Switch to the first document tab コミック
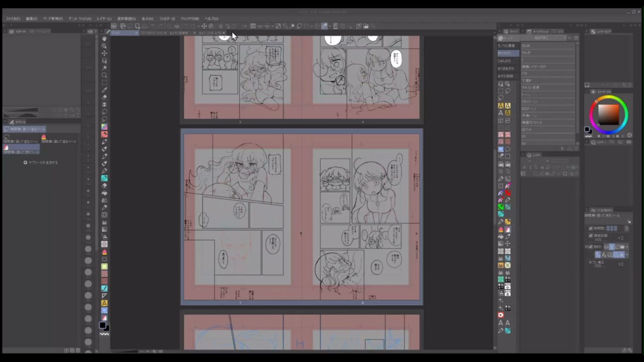This screenshot has height=362, width=644. [124, 33]
